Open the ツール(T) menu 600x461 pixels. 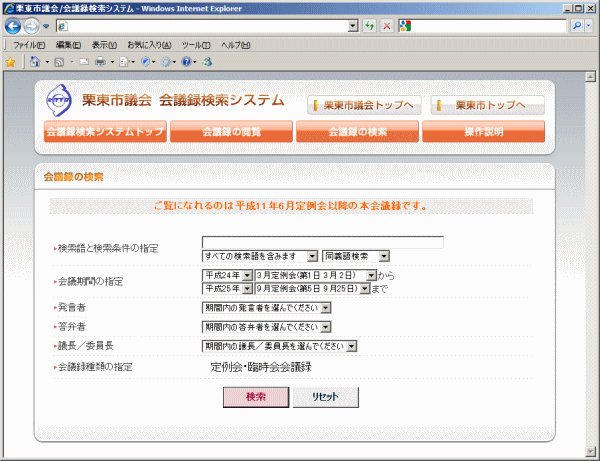(x=196, y=45)
